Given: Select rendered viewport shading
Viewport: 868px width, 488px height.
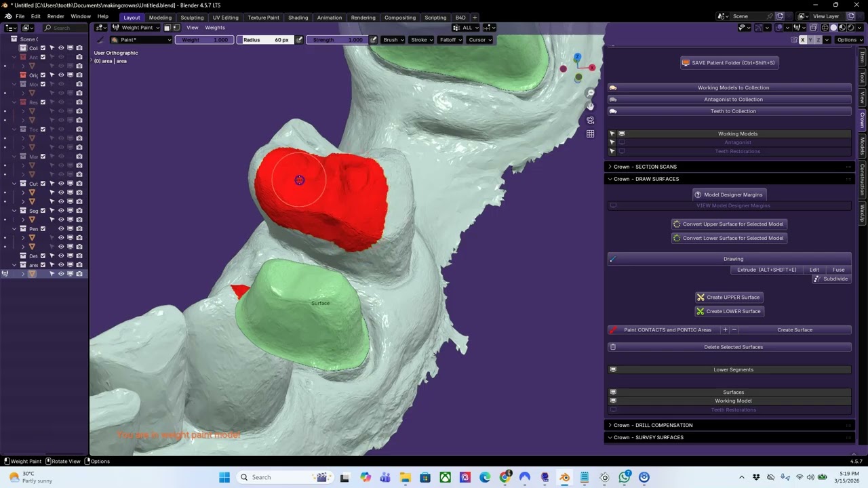Looking at the screenshot, I should (850, 28).
